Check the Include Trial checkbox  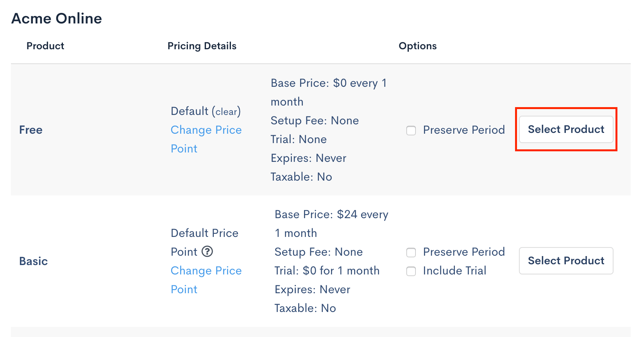pos(411,271)
